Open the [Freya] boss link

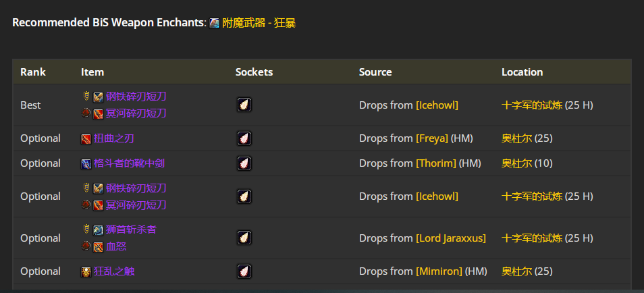(432, 138)
